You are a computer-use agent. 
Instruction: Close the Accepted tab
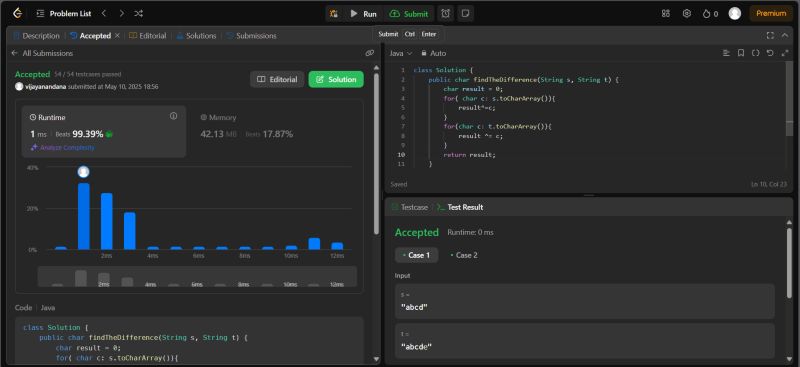(x=117, y=36)
